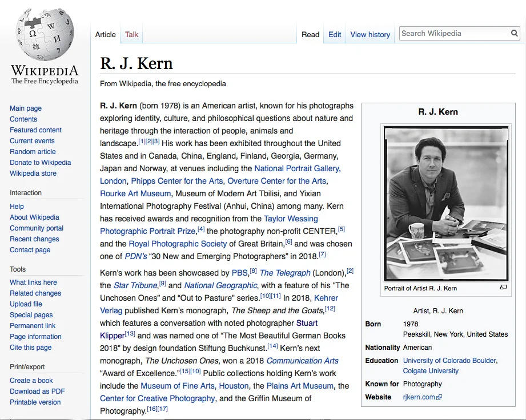Open the View history tab

(x=370, y=35)
